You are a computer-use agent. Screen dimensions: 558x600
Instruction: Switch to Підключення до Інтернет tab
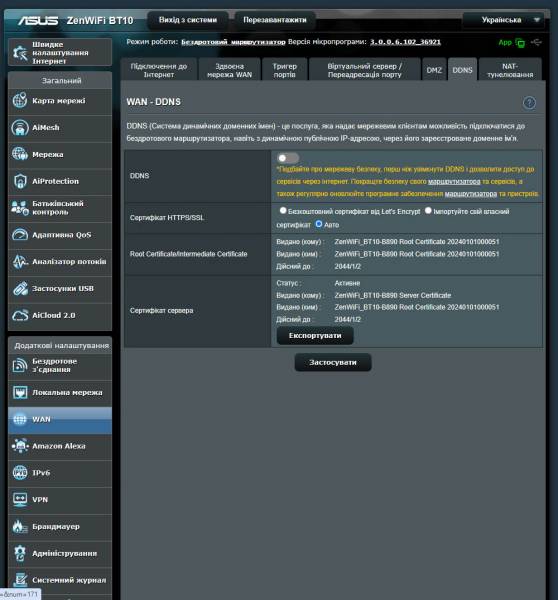click(159, 70)
